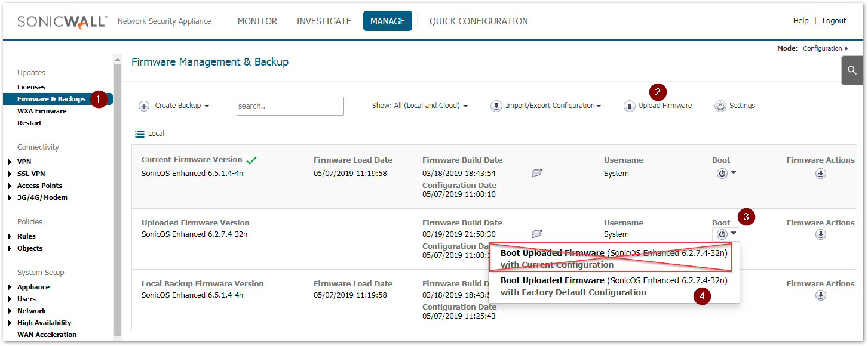Expand the Access Points tree item
Viewport: 868px width, 346px height.
pos(10,186)
